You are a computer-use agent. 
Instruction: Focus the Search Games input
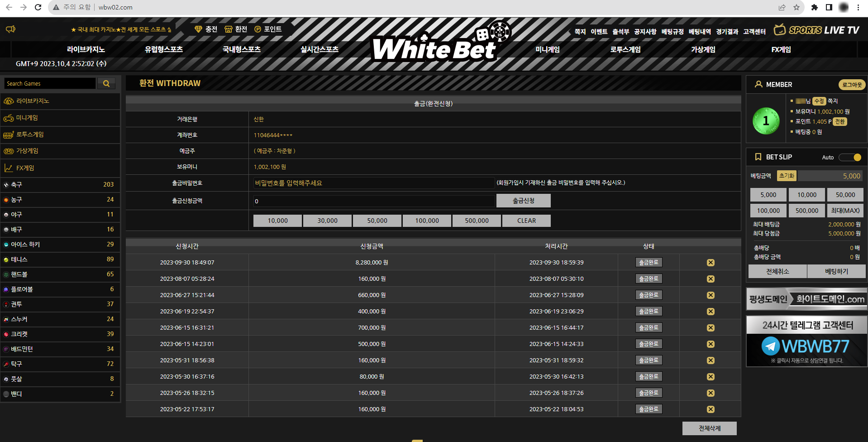coord(50,83)
